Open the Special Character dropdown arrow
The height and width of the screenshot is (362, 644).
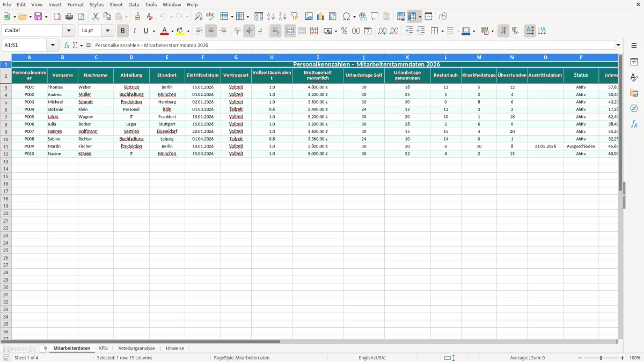(x=354, y=17)
